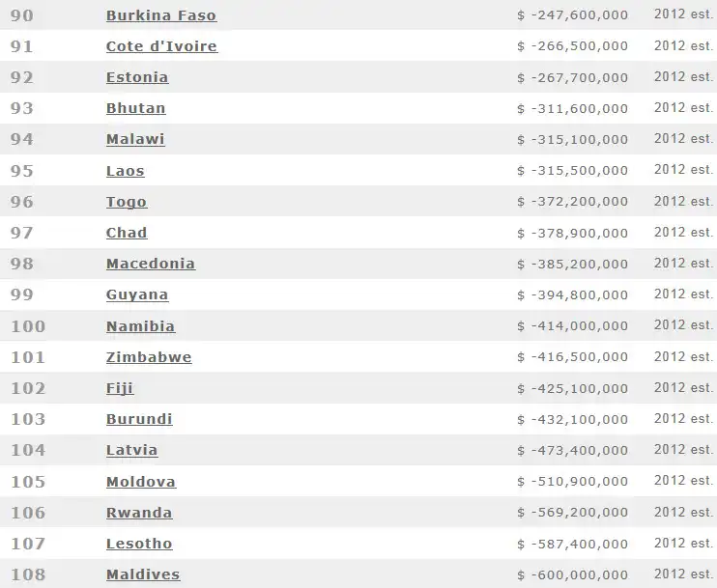The height and width of the screenshot is (588, 717).
Task: Open the Burkina Faso country link
Action: click(160, 15)
